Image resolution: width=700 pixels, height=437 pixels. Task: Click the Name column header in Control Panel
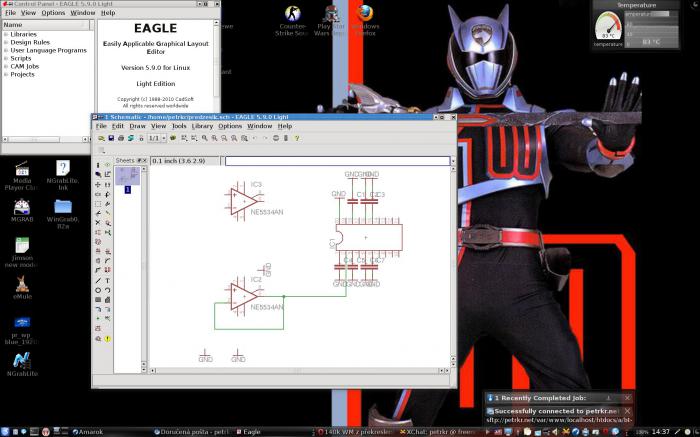point(46,25)
